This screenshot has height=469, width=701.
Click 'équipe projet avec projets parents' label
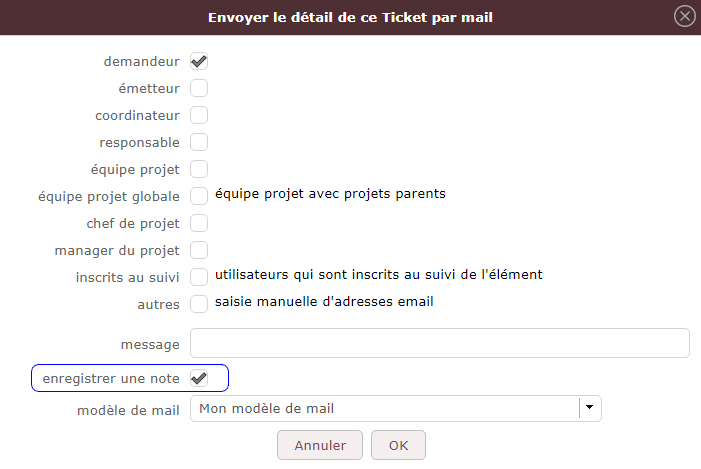[330, 194]
